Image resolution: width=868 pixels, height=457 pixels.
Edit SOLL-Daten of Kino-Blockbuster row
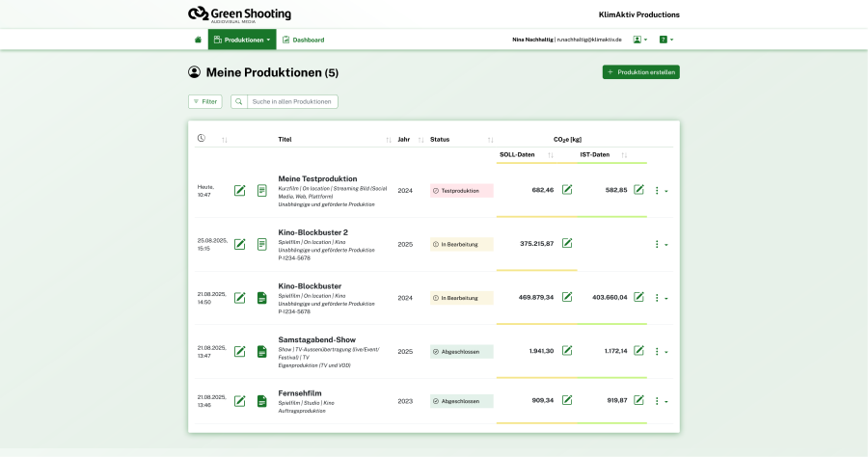[567, 298]
